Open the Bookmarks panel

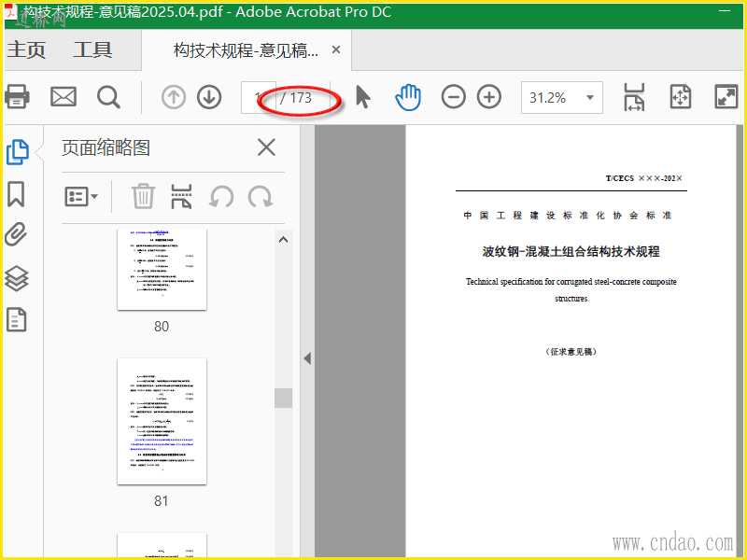pyautogui.click(x=16, y=194)
